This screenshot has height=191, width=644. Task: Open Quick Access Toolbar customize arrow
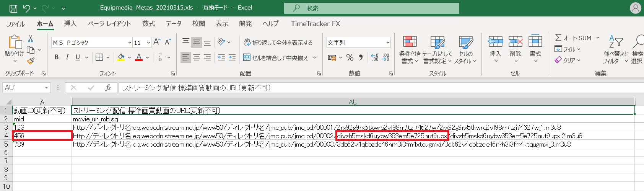pos(63,8)
